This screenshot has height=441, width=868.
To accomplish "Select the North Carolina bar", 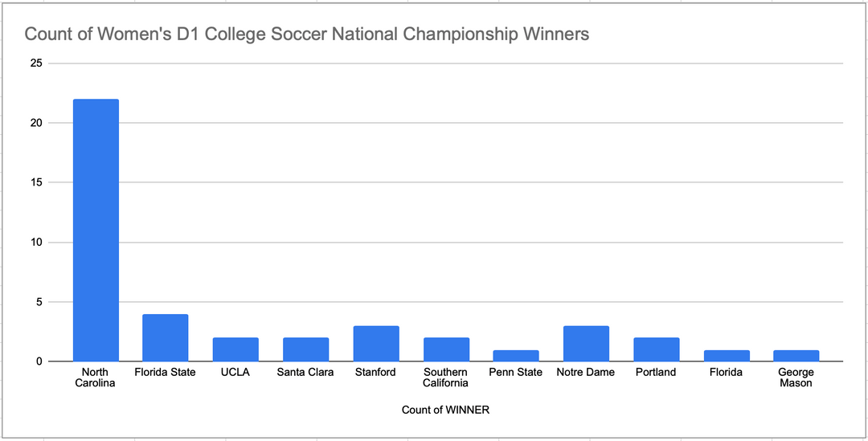I will (x=96, y=230).
